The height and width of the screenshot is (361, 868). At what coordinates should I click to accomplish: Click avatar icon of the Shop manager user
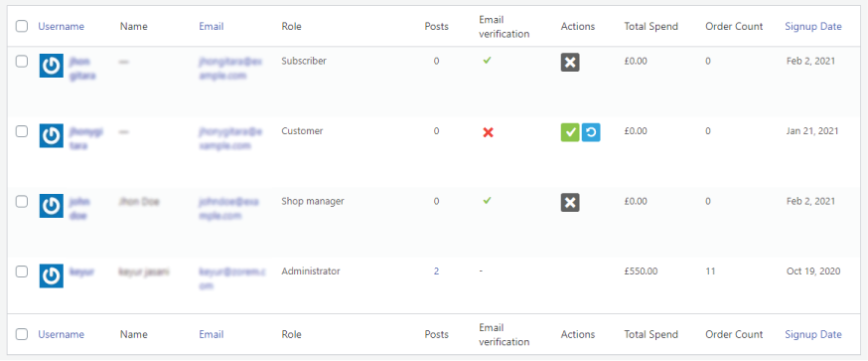51,206
